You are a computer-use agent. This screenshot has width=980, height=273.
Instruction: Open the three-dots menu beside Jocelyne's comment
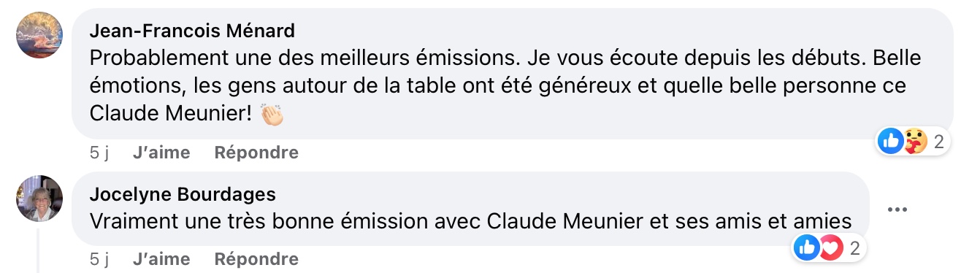coord(897,209)
